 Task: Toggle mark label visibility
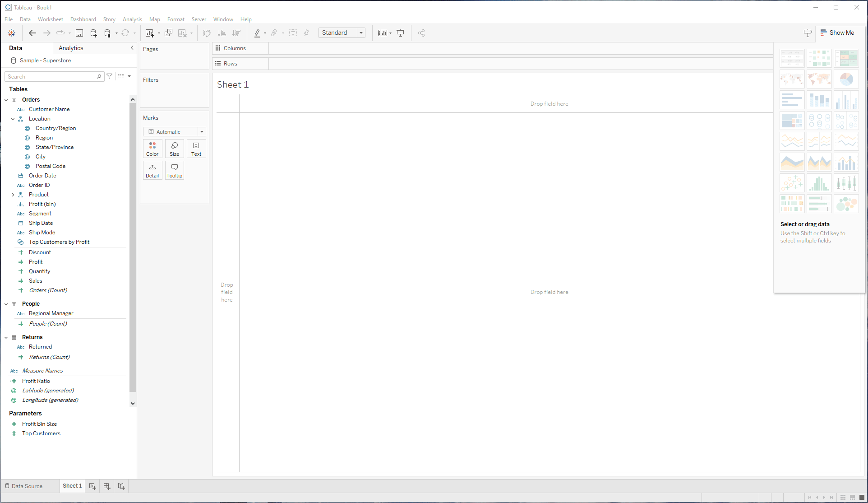click(293, 33)
